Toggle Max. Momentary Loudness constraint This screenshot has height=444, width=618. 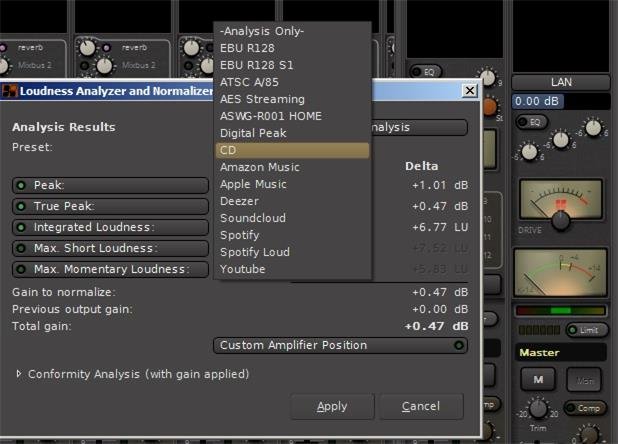[x=110, y=269]
